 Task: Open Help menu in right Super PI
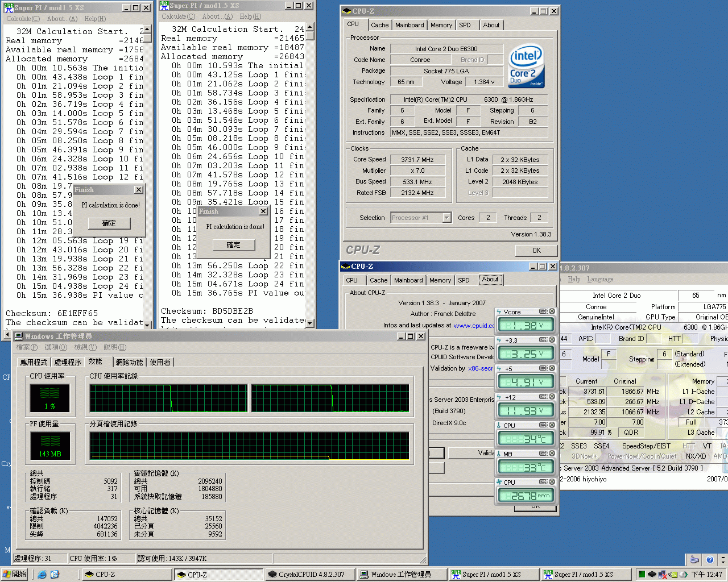(x=250, y=16)
